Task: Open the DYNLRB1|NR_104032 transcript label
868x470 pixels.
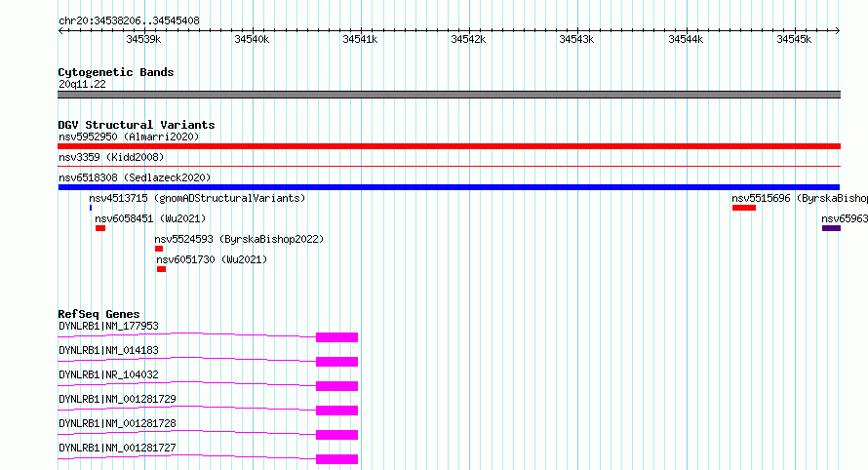Action: pos(108,374)
